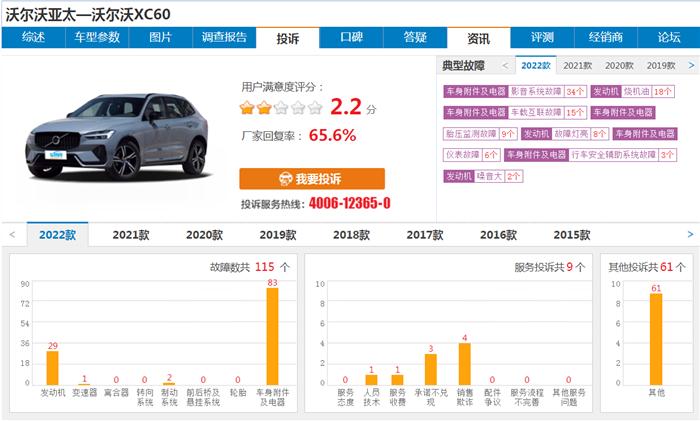Click the first gold rating star
The image size is (700, 421).
click(x=247, y=108)
